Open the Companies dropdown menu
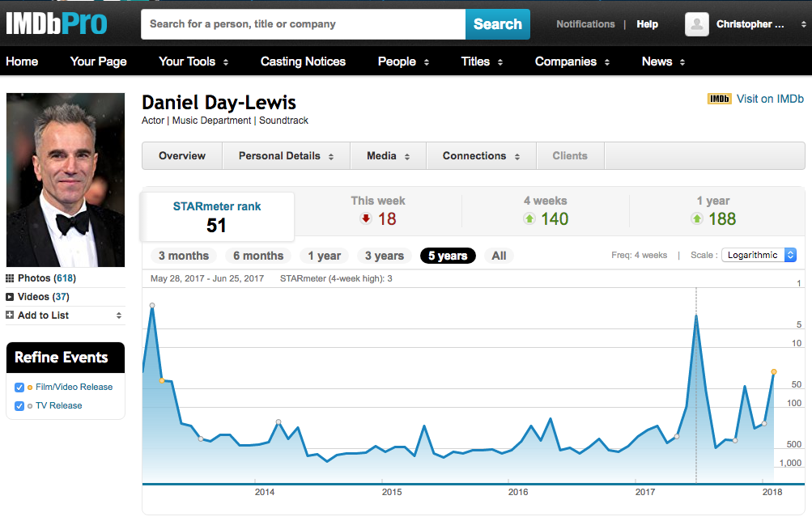 click(572, 61)
